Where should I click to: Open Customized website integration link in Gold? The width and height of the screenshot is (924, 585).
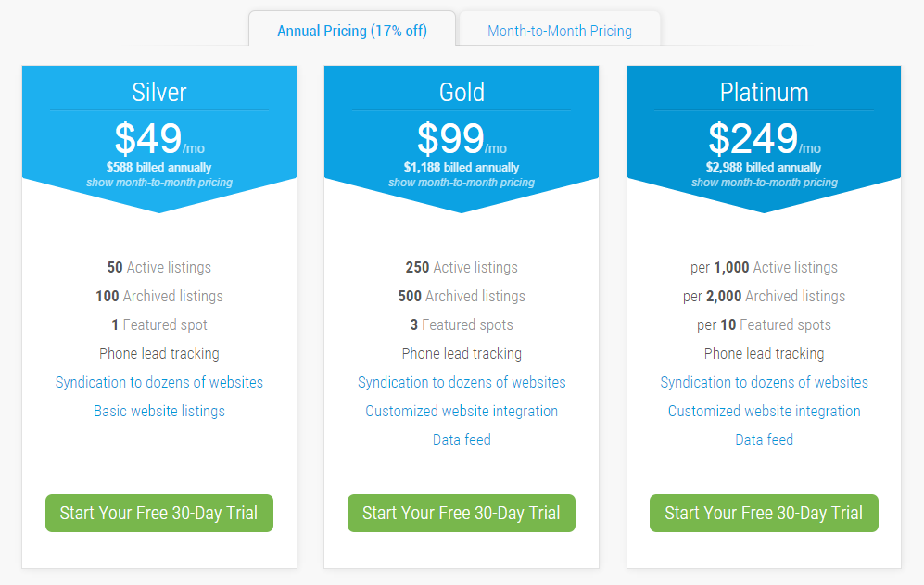pos(461,411)
